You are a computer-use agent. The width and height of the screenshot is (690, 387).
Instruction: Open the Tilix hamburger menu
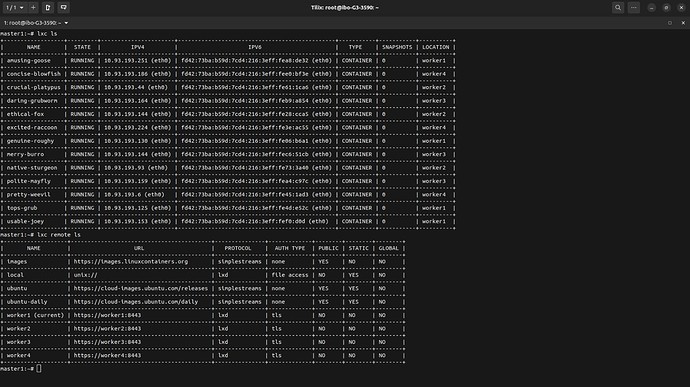pyautogui.click(x=634, y=7)
